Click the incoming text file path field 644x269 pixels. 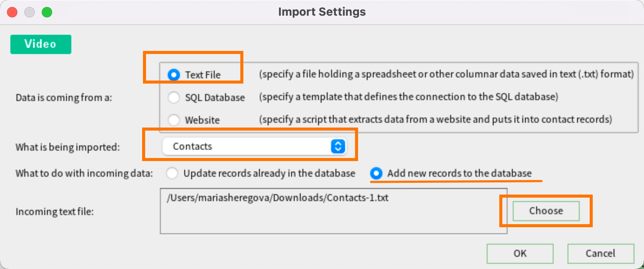[334, 211]
